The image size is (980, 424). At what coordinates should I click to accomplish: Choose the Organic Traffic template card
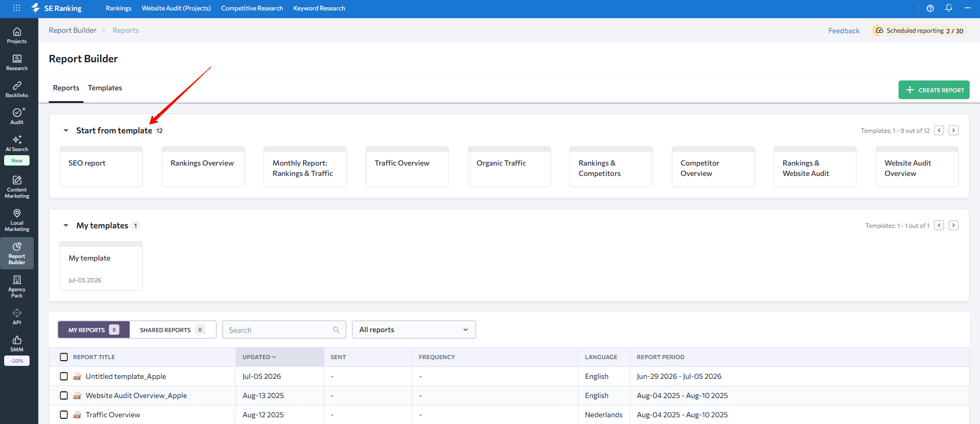coord(509,167)
